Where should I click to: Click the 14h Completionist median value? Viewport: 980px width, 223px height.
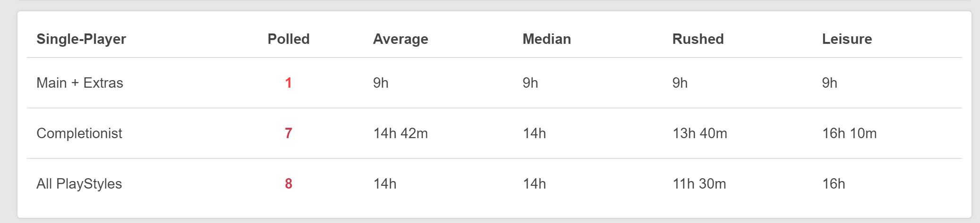click(x=534, y=133)
